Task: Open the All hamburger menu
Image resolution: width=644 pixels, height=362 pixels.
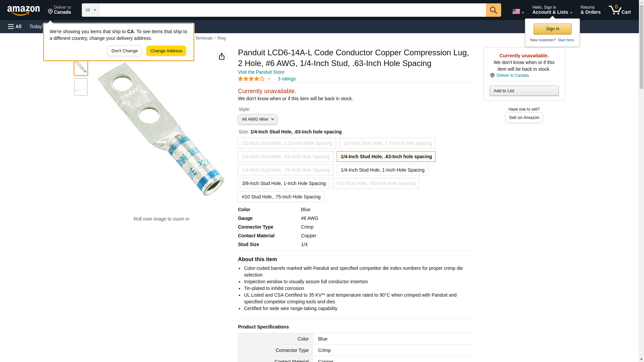Action: pyautogui.click(x=15, y=26)
